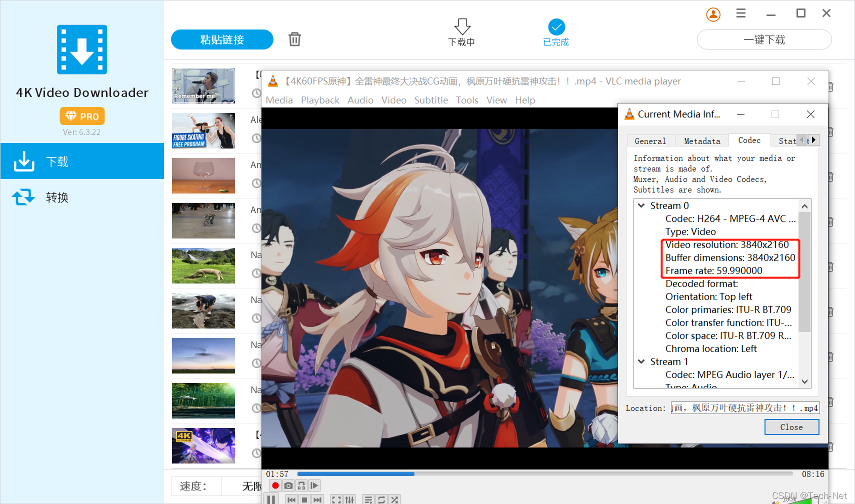The image size is (855, 504).
Task: Switch to the Metadata tab
Action: click(x=702, y=141)
